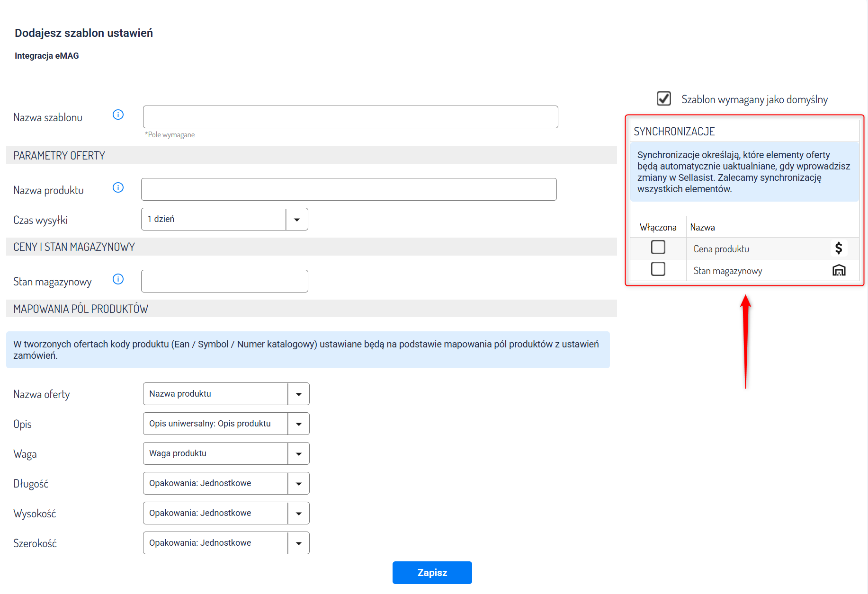Click info icon beside Nazwa produktu
This screenshot has width=868, height=594.
click(118, 188)
